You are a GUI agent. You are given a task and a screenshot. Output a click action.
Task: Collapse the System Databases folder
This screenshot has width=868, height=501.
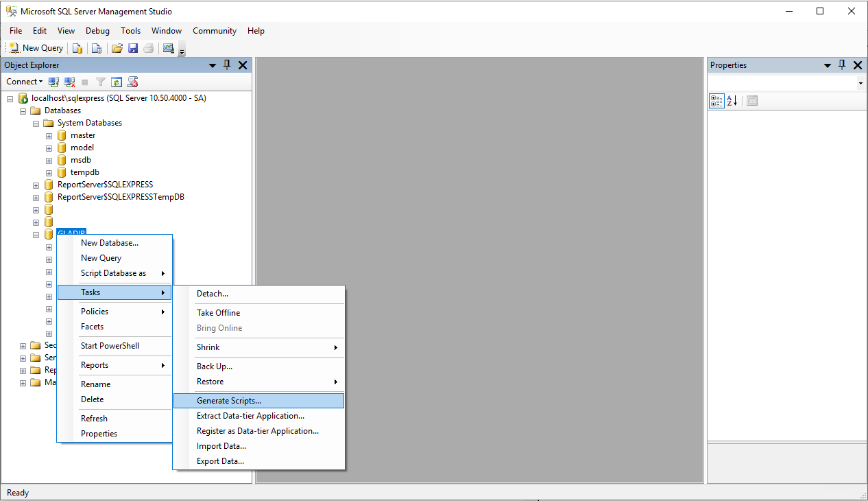[36, 123]
